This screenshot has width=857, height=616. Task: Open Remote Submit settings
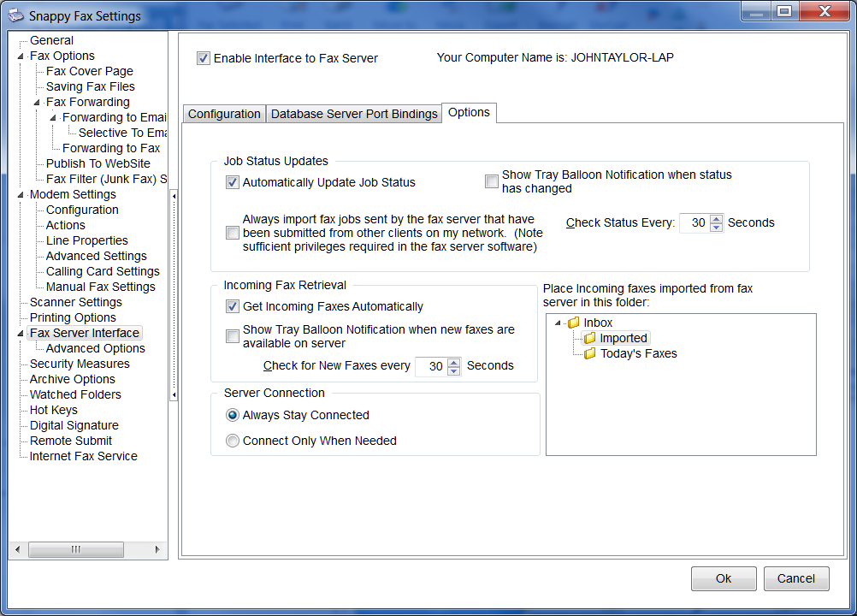[x=71, y=441]
